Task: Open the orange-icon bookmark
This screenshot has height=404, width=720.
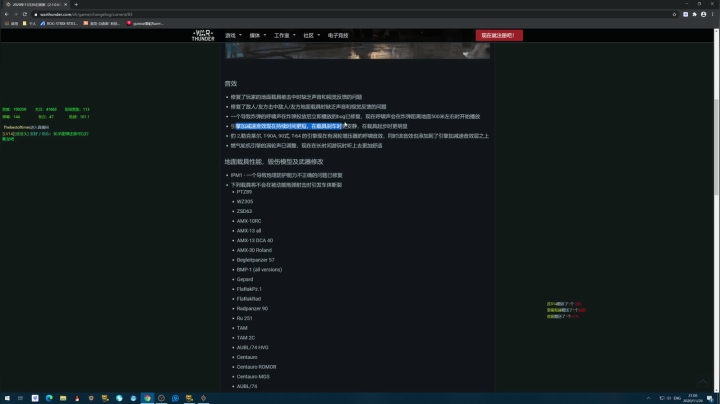Action: 101,23
